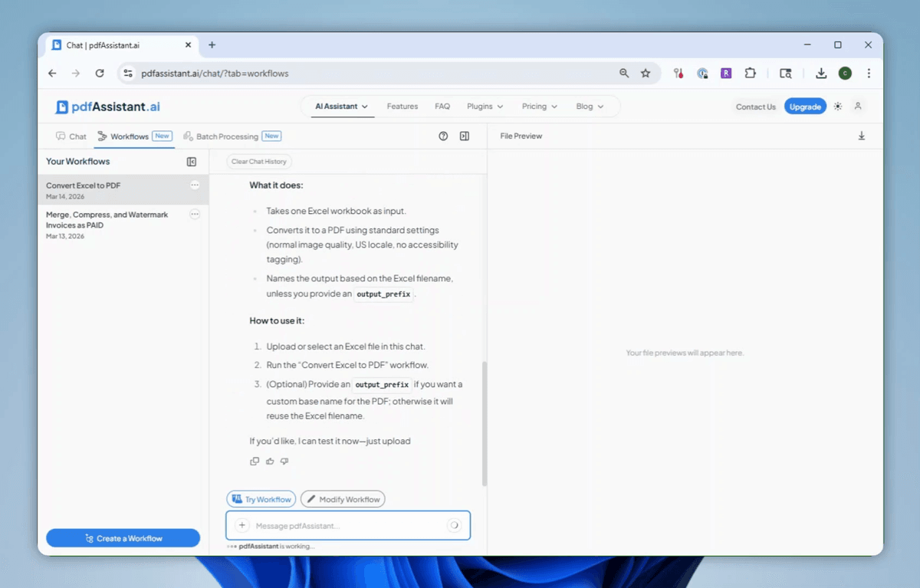The width and height of the screenshot is (920, 588).
Task: Click the Upgrade button
Action: pyautogui.click(x=805, y=107)
